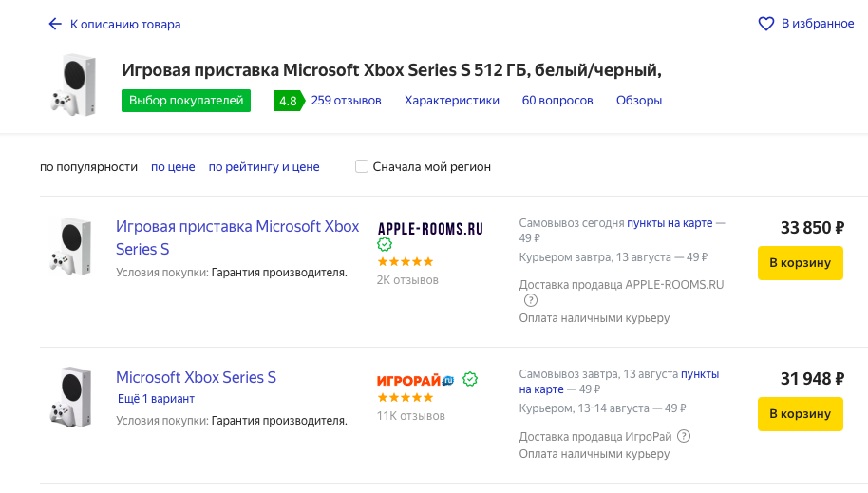Click the back arrow icon
Screen dimensions: 868x493
55,24
